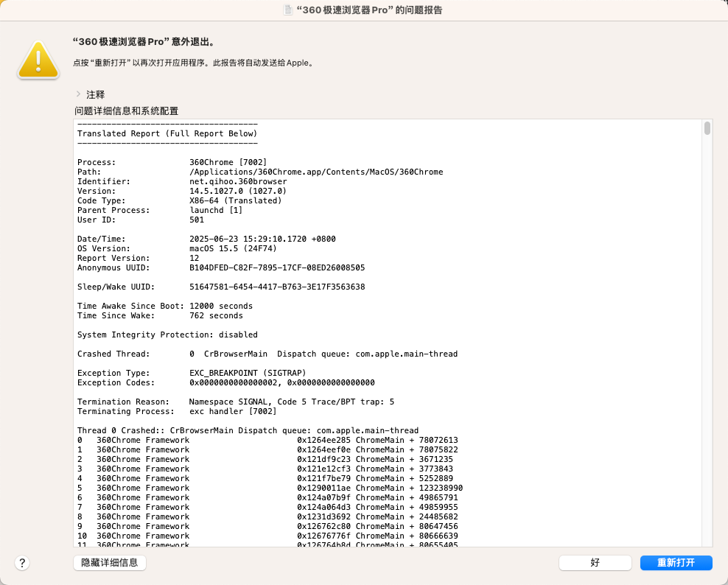Image resolution: width=728 pixels, height=585 pixels.
Task: Click "12000 seconds" time awake since boot
Action: (x=221, y=306)
